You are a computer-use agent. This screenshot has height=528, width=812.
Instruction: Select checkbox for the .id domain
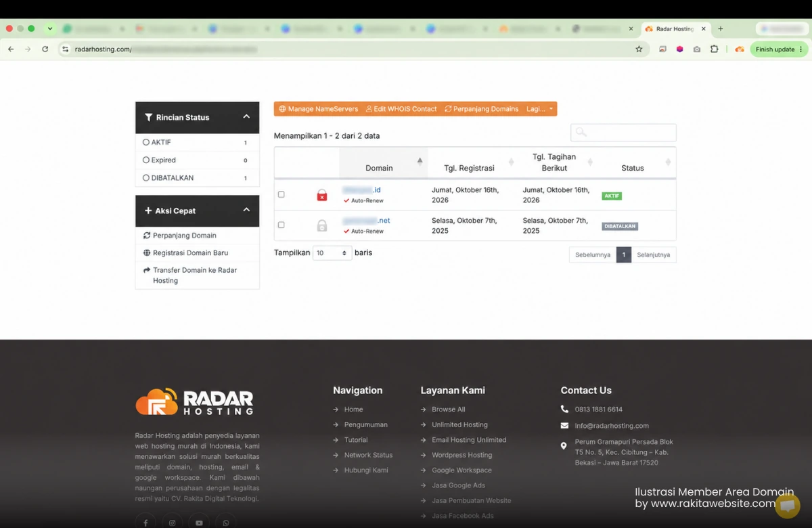pyautogui.click(x=281, y=194)
